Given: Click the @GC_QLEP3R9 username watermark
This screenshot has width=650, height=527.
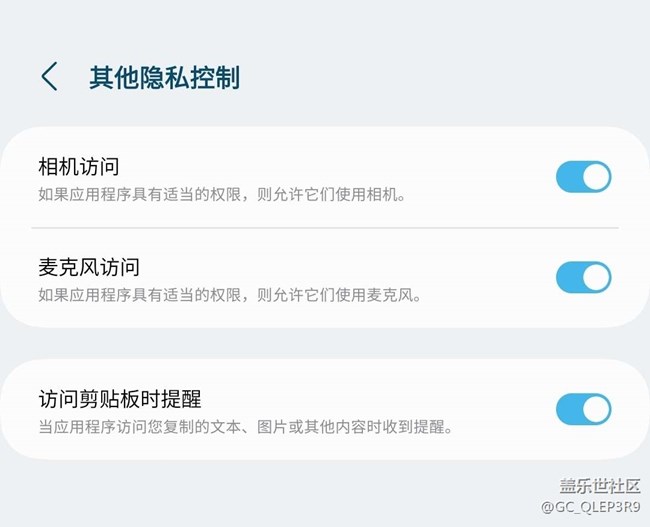Looking at the screenshot, I should (x=583, y=508).
